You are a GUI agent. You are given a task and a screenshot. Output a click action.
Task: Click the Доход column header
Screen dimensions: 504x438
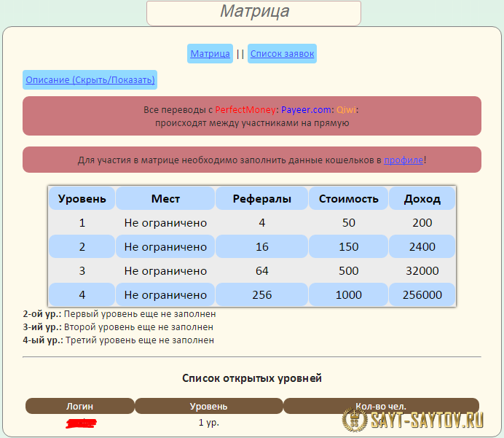(x=422, y=198)
